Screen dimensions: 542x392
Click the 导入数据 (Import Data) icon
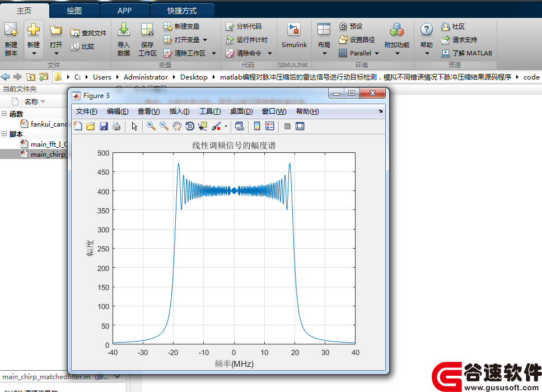tap(123, 30)
